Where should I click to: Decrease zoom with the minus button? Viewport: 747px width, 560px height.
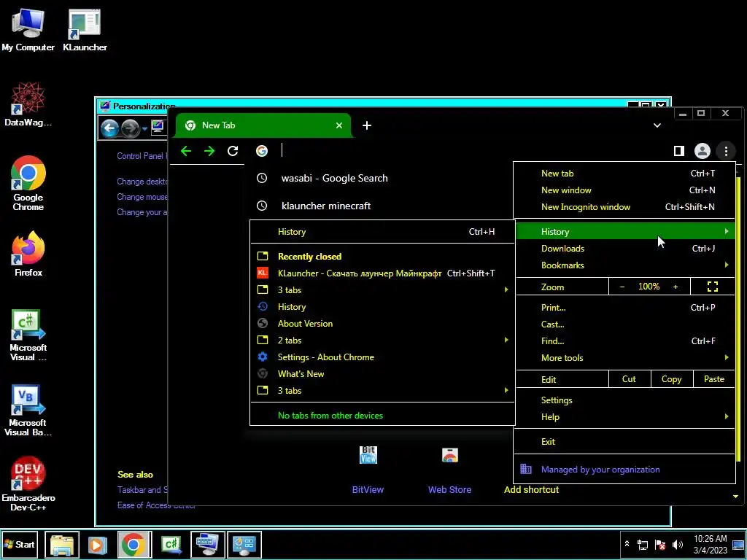(x=622, y=287)
